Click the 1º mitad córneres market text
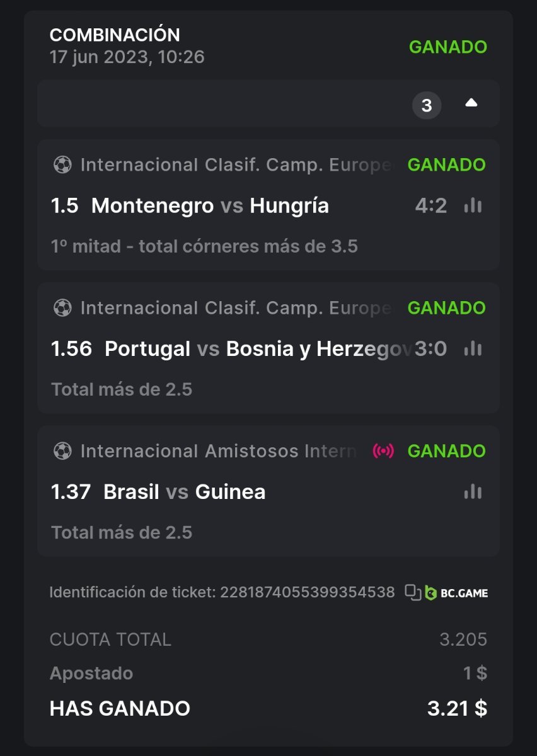This screenshot has width=537, height=756. (x=204, y=246)
